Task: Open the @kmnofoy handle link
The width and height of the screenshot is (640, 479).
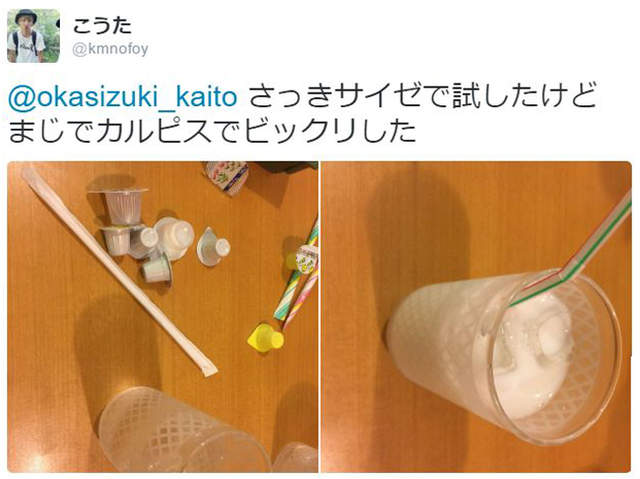Action: [x=110, y=49]
